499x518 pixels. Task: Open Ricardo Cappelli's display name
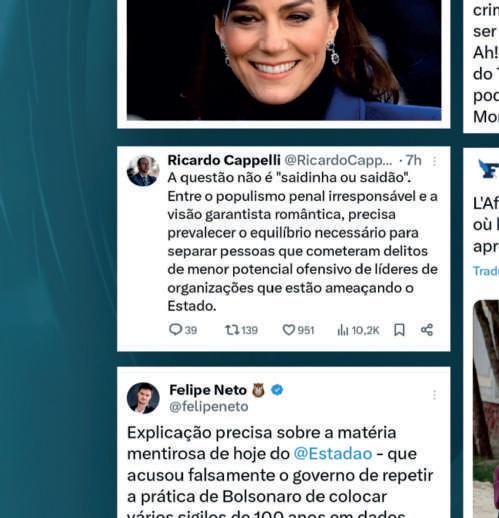coord(224,160)
